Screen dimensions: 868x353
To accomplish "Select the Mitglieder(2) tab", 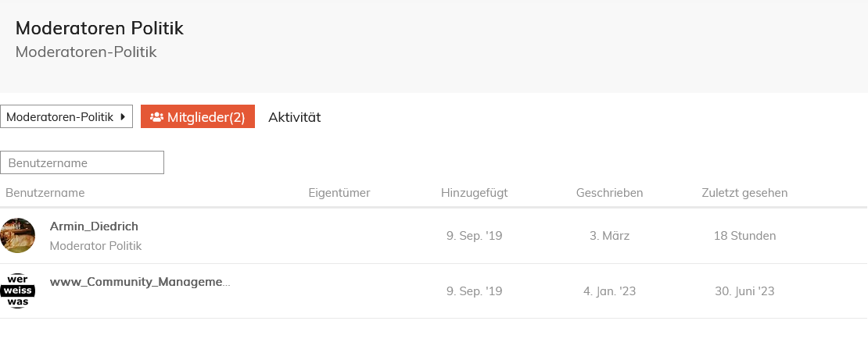I will [198, 116].
